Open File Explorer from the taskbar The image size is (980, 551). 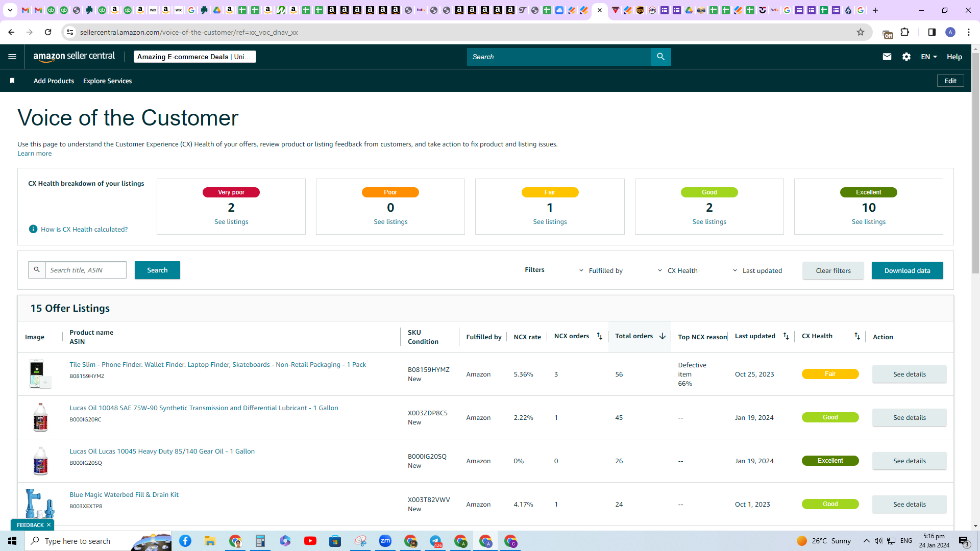pyautogui.click(x=210, y=541)
